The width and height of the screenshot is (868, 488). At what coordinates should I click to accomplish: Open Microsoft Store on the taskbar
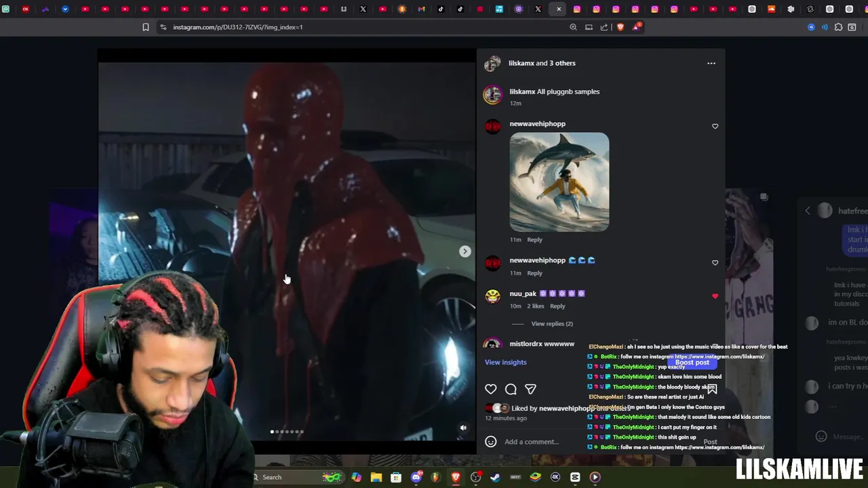(x=396, y=477)
